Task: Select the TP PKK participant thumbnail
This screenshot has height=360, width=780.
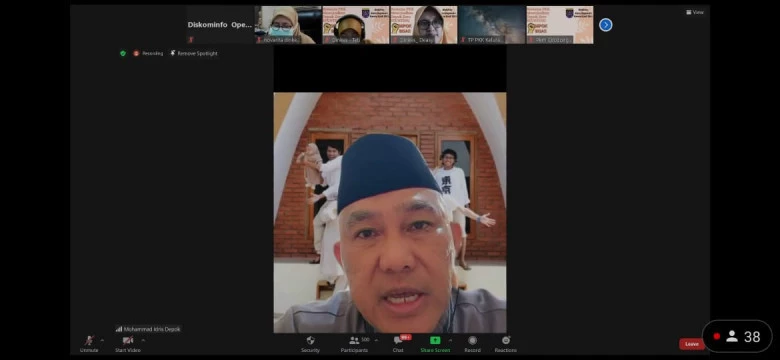Action: (491, 25)
